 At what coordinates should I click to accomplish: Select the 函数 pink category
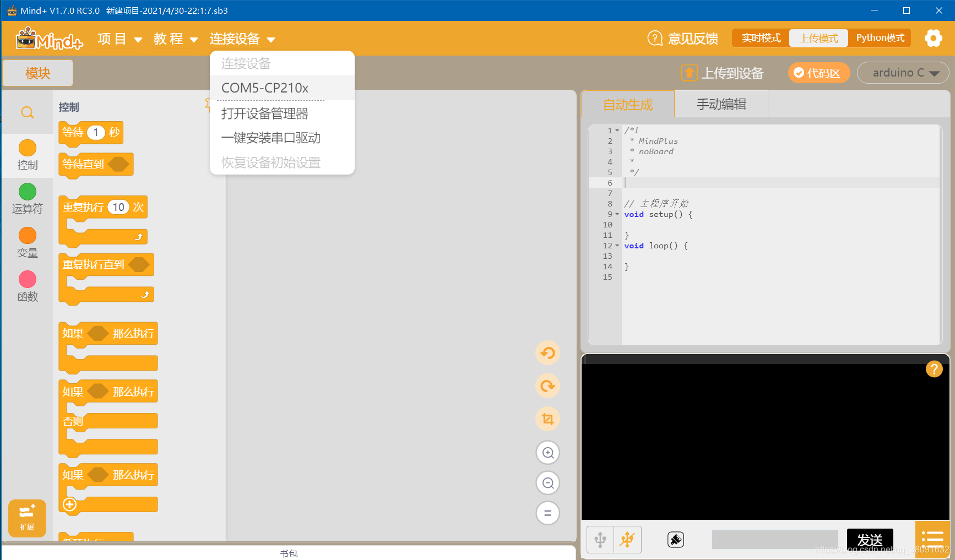pos(28,287)
